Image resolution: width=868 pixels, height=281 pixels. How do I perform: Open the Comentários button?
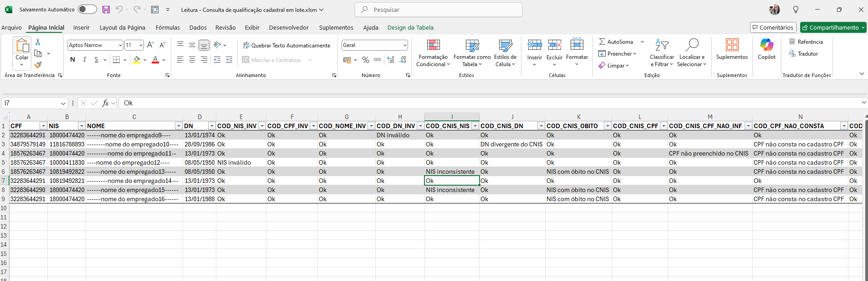click(x=773, y=27)
